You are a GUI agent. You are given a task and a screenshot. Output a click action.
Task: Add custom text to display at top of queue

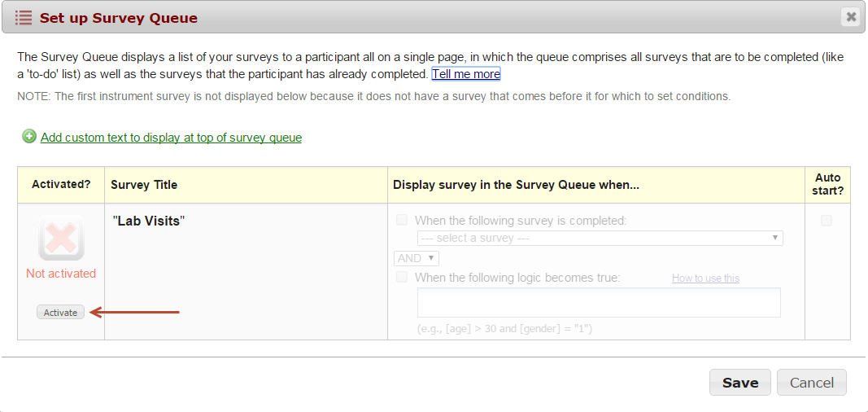171,138
